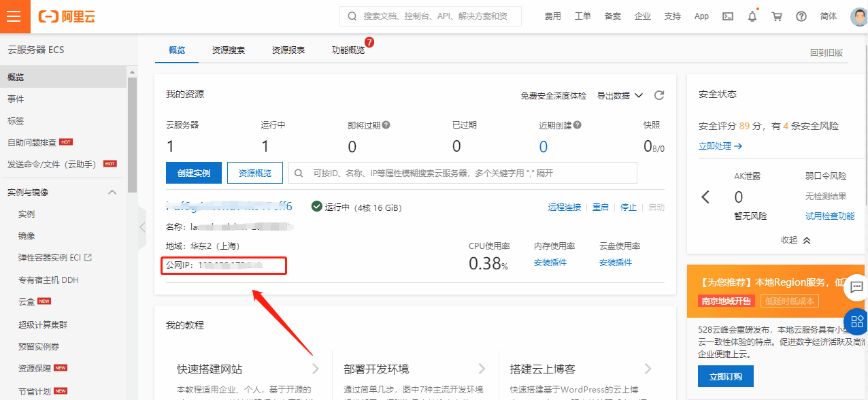Open the 企业 top menu
868x400 pixels.
[x=642, y=16]
